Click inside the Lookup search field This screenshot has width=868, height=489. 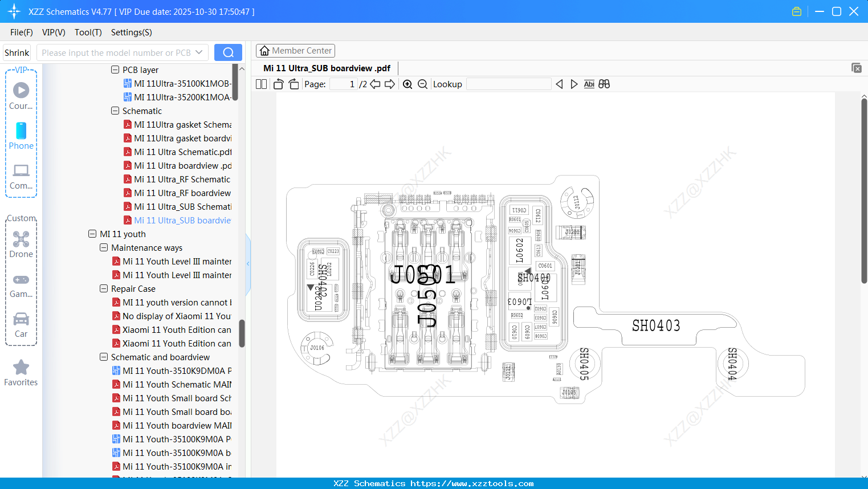(x=508, y=84)
